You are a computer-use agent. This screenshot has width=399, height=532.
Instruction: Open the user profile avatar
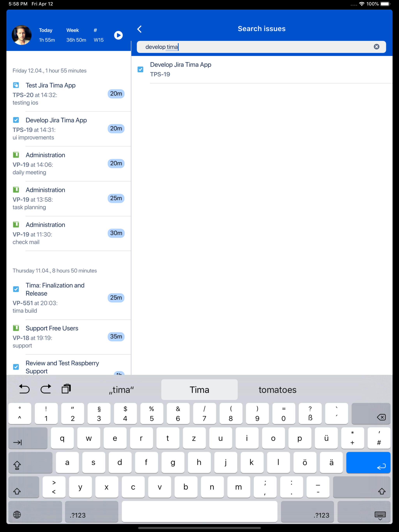coord(22,35)
